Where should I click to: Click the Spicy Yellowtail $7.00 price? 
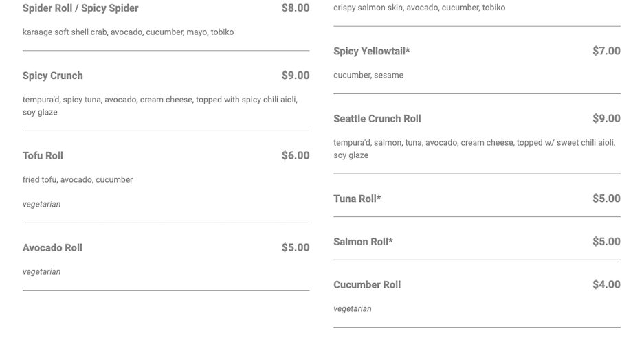pos(606,52)
